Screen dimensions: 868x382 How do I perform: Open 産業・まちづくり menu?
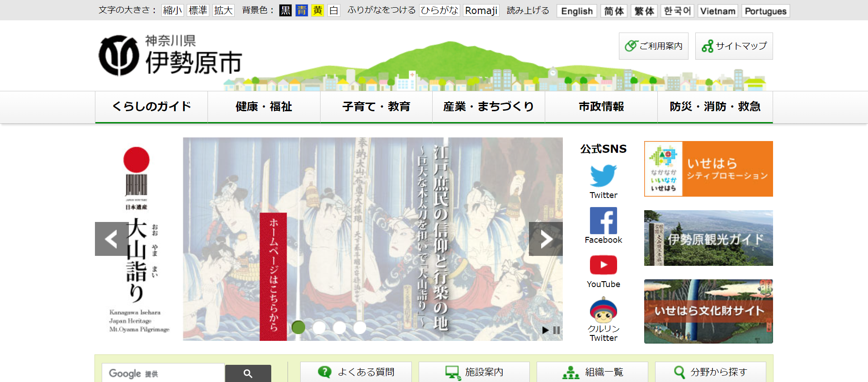point(489,107)
